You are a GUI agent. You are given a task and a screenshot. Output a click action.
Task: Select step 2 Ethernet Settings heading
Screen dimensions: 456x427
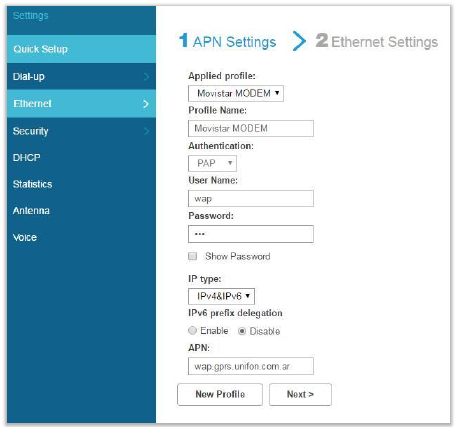point(377,42)
